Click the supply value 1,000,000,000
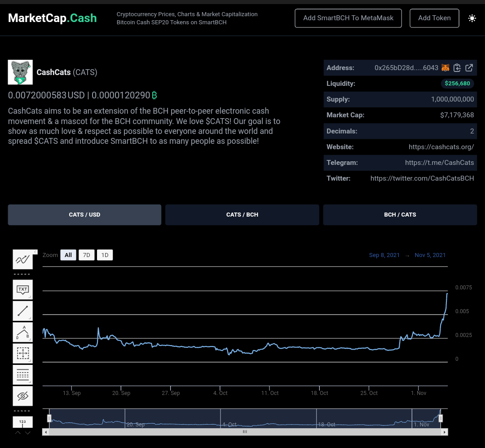The image size is (485, 448). coord(452,99)
